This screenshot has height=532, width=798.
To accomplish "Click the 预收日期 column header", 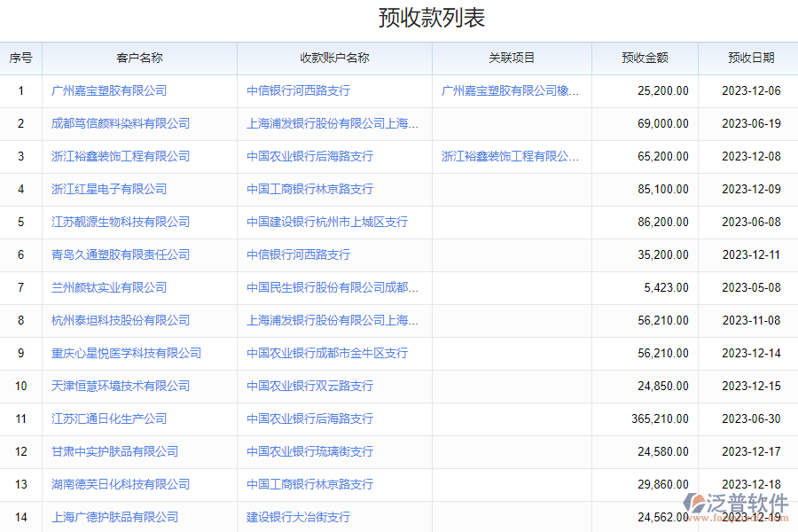I will (751, 58).
